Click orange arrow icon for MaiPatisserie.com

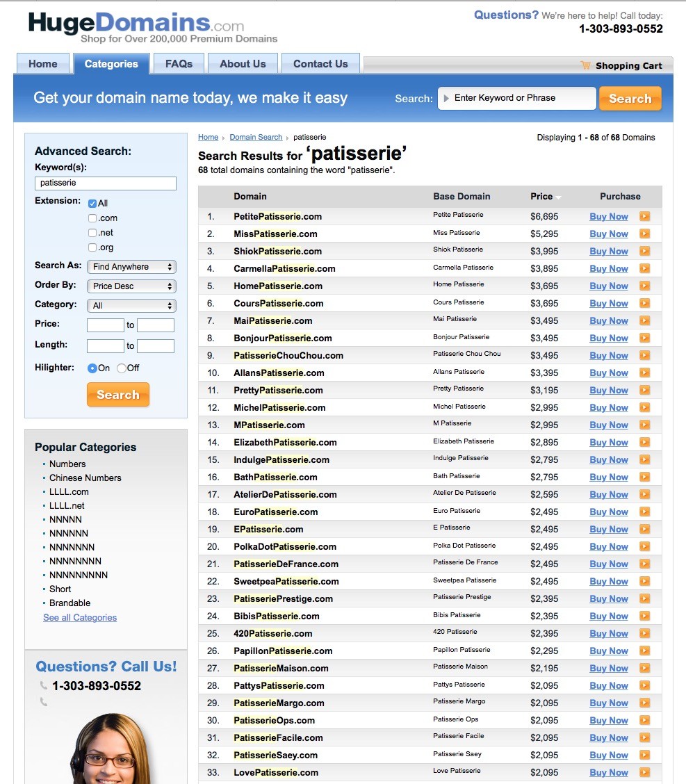click(644, 320)
